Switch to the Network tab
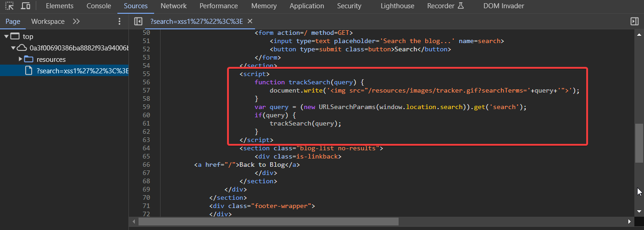This screenshot has height=230, width=644. tap(173, 6)
